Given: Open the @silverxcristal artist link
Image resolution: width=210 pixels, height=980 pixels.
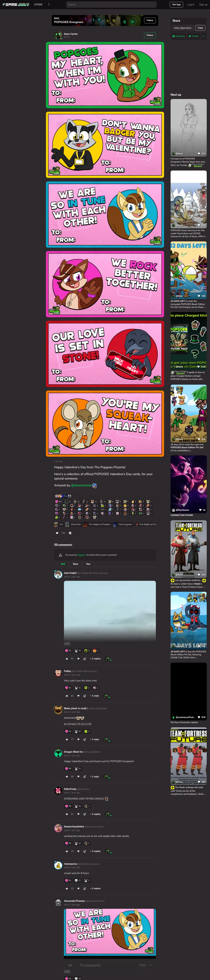Looking at the screenshot, I should [81, 485].
